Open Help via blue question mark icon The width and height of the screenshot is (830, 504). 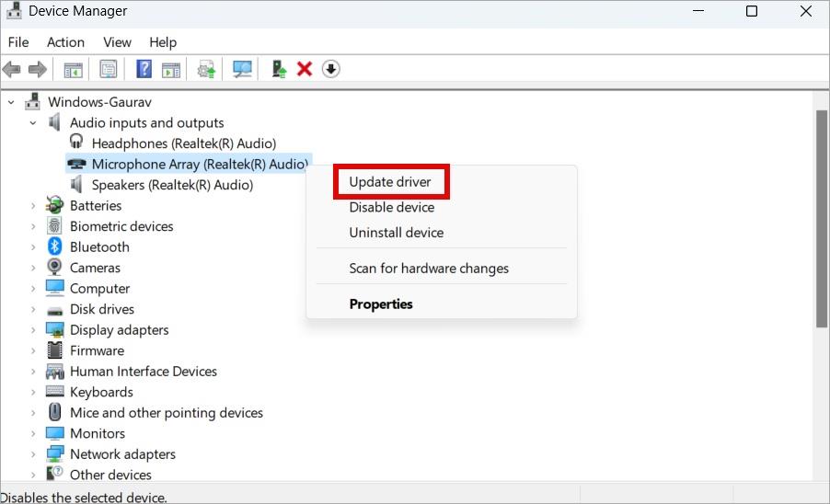point(144,69)
